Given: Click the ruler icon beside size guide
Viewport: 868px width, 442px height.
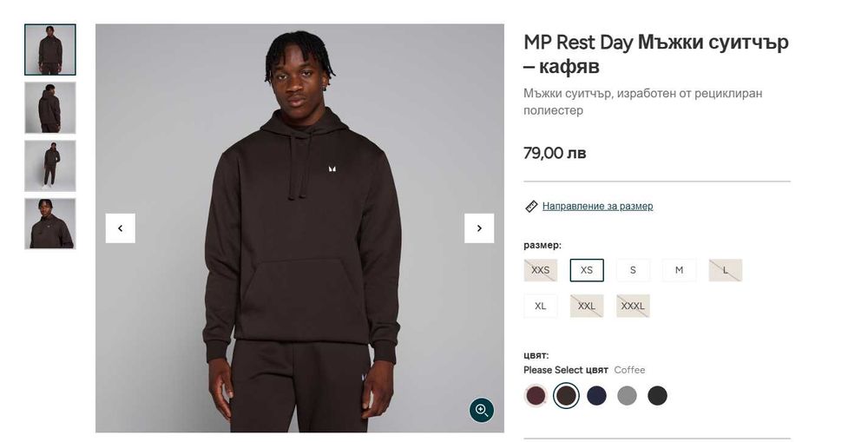Looking at the screenshot, I should point(531,207).
